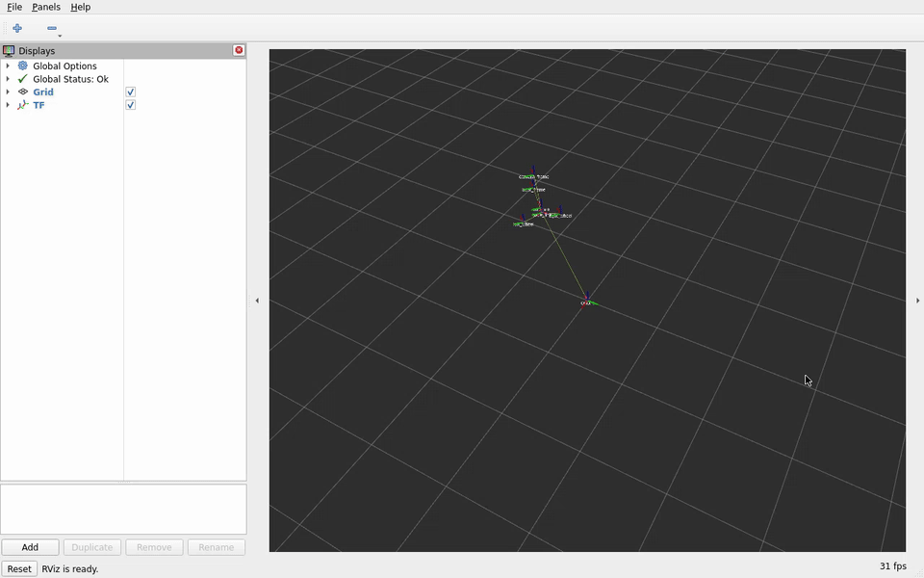Expand the Global Status row

(x=8, y=79)
